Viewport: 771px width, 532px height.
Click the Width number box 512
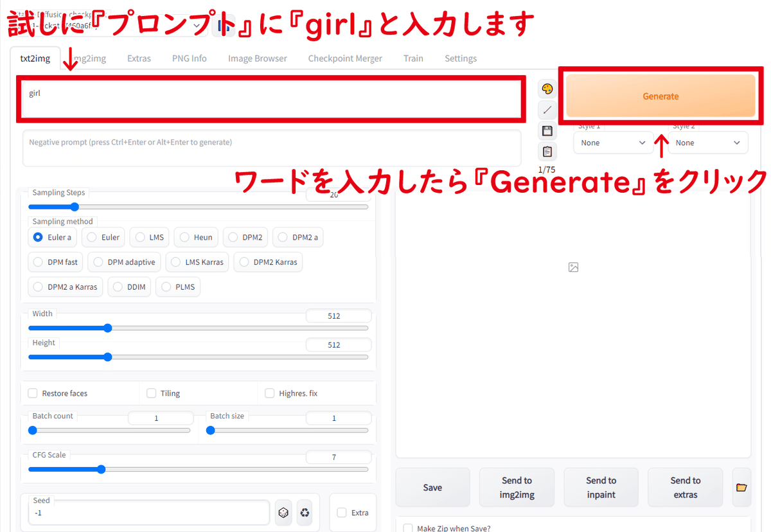point(339,316)
